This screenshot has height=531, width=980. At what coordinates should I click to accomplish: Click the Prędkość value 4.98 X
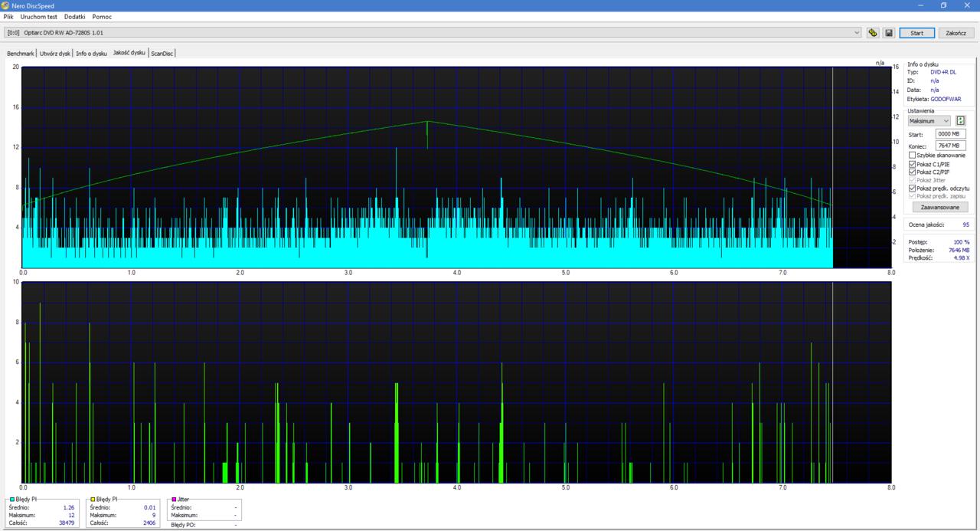(x=962, y=258)
